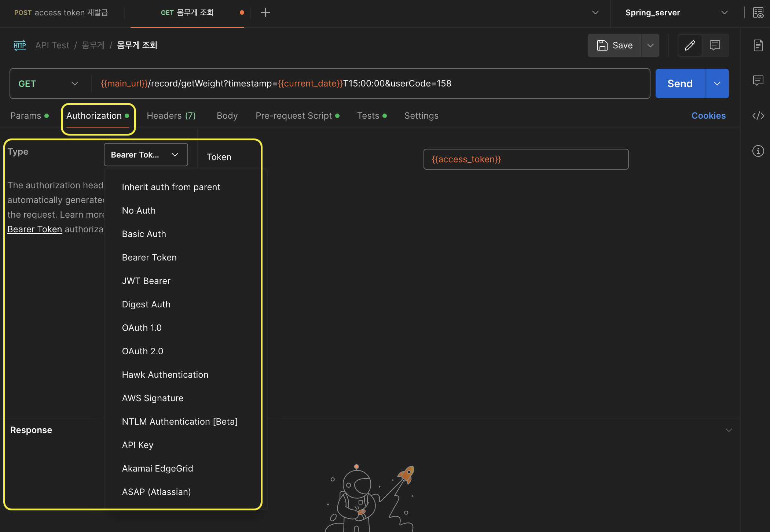Select OAuth 2.0 from auth type list
Screen dimensions: 770x532
(143, 351)
